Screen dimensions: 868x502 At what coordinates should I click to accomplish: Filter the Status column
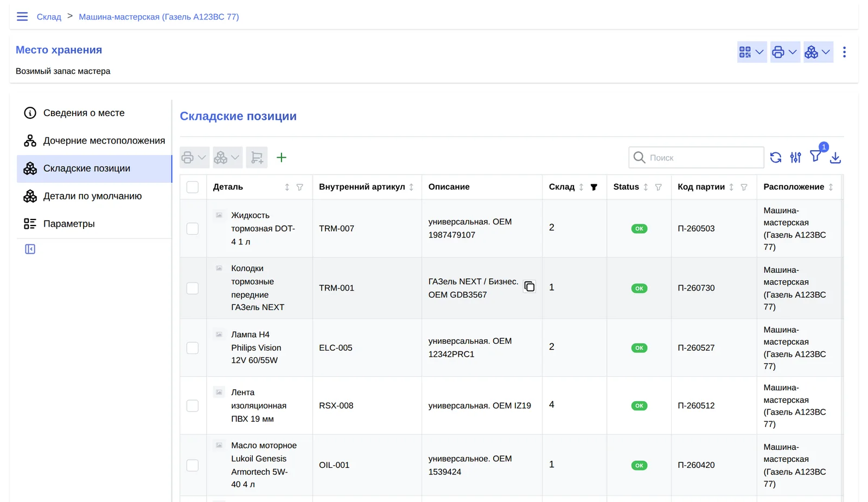coord(658,187)
